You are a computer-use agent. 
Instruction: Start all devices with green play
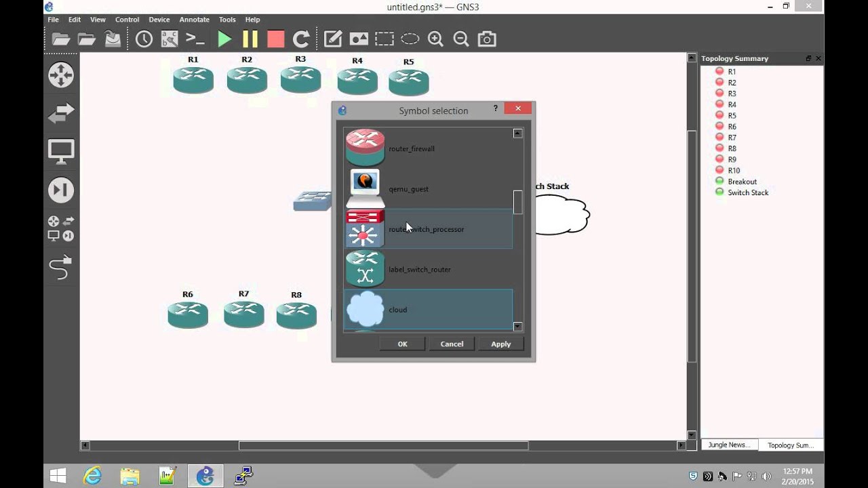click(x=224, y=39)
